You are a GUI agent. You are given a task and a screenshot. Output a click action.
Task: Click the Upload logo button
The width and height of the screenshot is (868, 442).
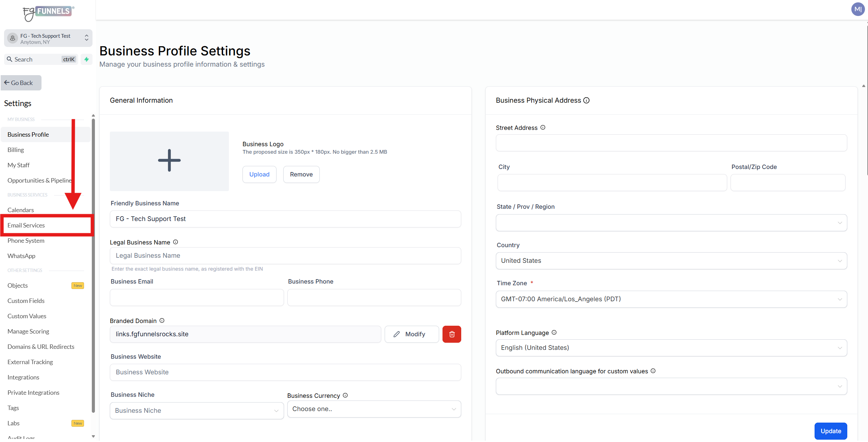click(259, 174)
